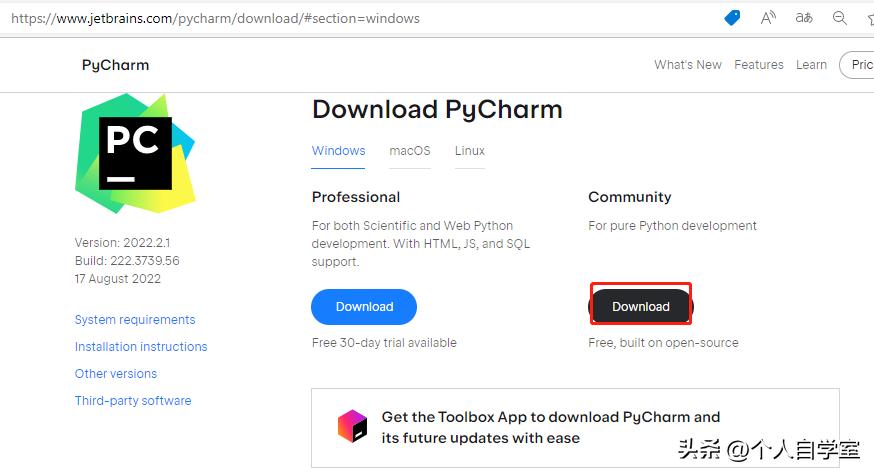Screen dimensions: 874x474
Task: Download the Professional edition
Action: [x=364, y=307]
